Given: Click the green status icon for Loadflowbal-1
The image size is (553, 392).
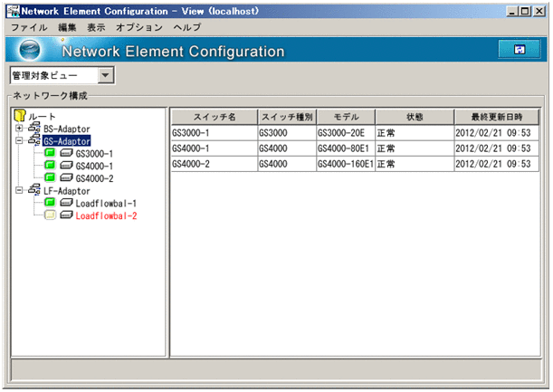Looking at the screenshot, I should coord(50,203).
